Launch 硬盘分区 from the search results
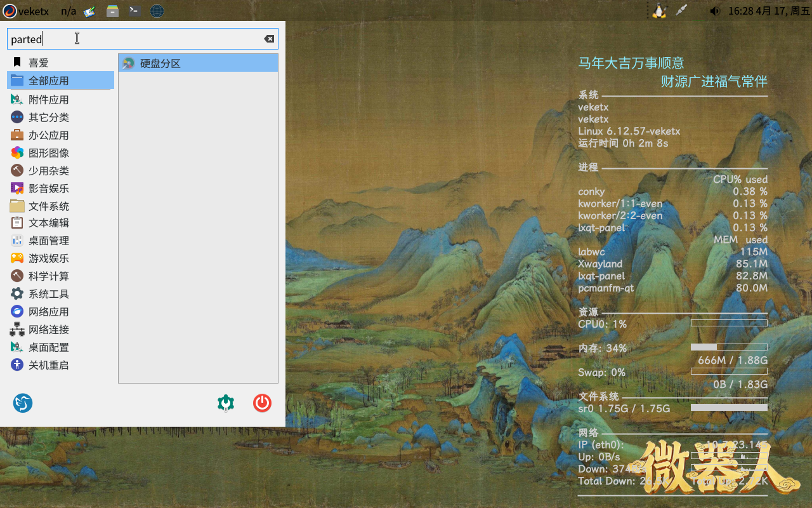This screenshot has width=812, height=508. pos(160,63)
